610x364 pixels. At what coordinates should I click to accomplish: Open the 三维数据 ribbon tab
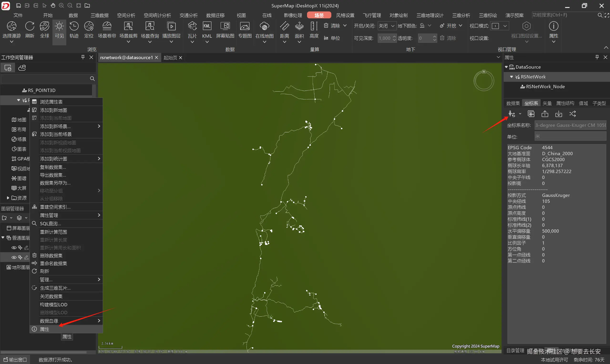tap(100, 15)
